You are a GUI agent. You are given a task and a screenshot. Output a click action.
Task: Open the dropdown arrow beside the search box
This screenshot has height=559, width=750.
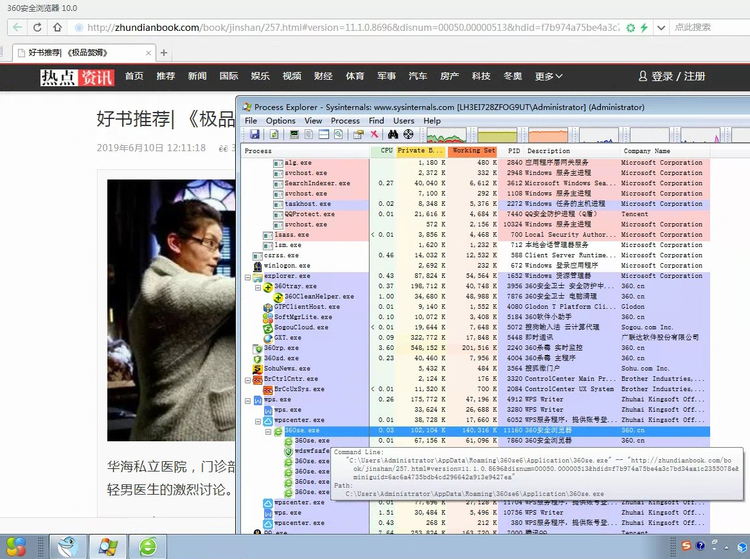(x=661, y=28)
